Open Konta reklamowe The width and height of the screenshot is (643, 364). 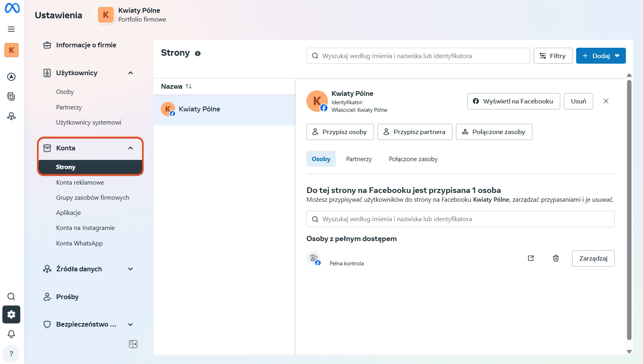pos(80,183)
